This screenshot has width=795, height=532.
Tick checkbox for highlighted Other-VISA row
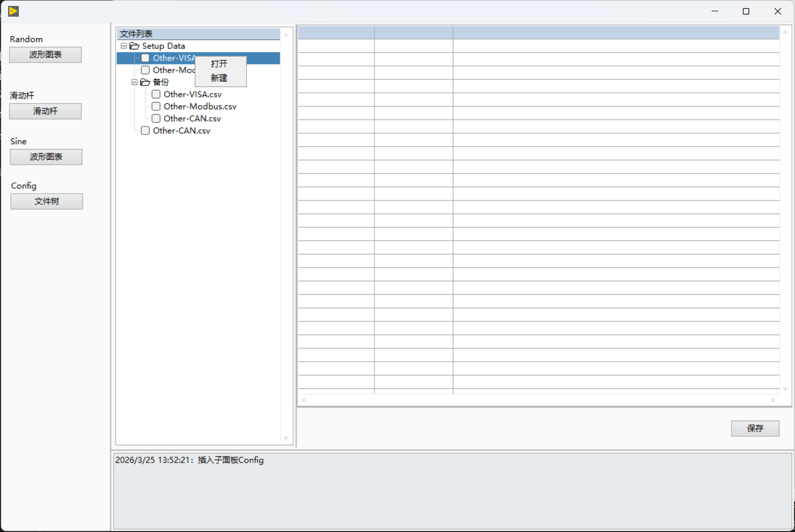tap(145, 58)
